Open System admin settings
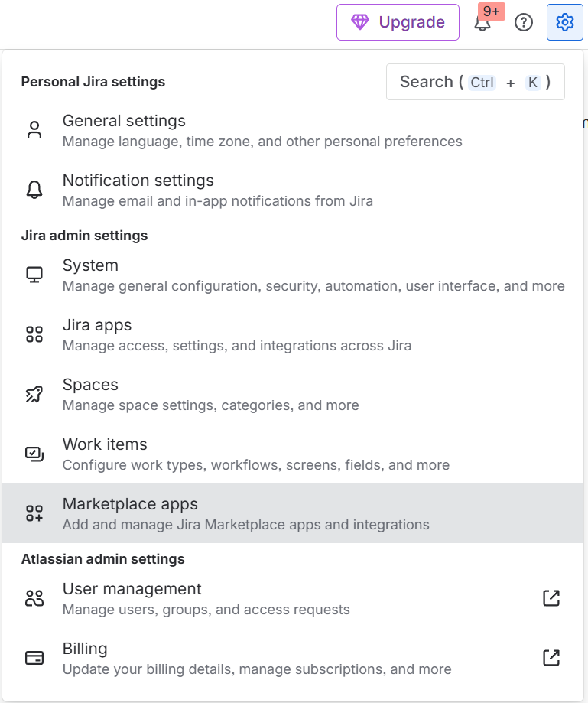This screenshot has height=703, width=588. [293, 275]
